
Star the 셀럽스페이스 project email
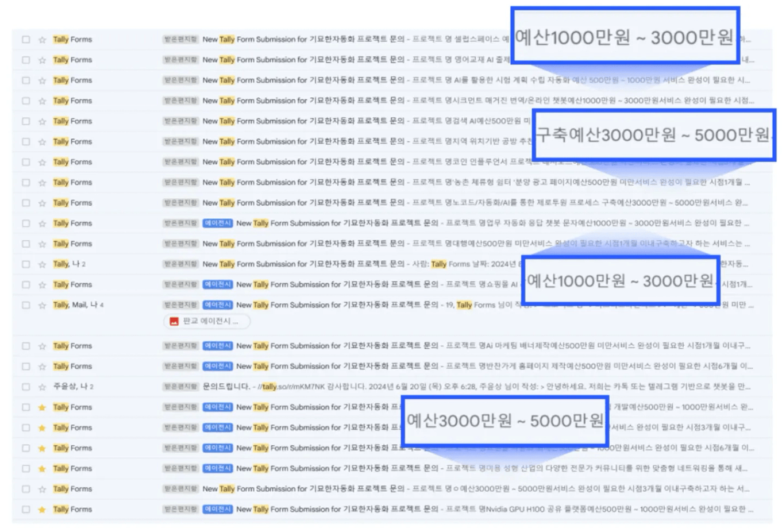(42, 40)
